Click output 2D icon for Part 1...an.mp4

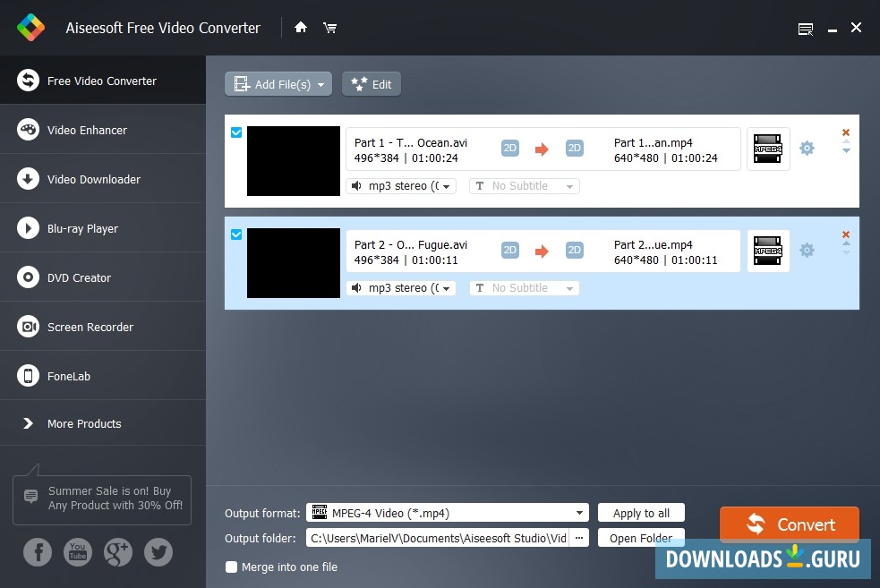click(x=574, y=149)
